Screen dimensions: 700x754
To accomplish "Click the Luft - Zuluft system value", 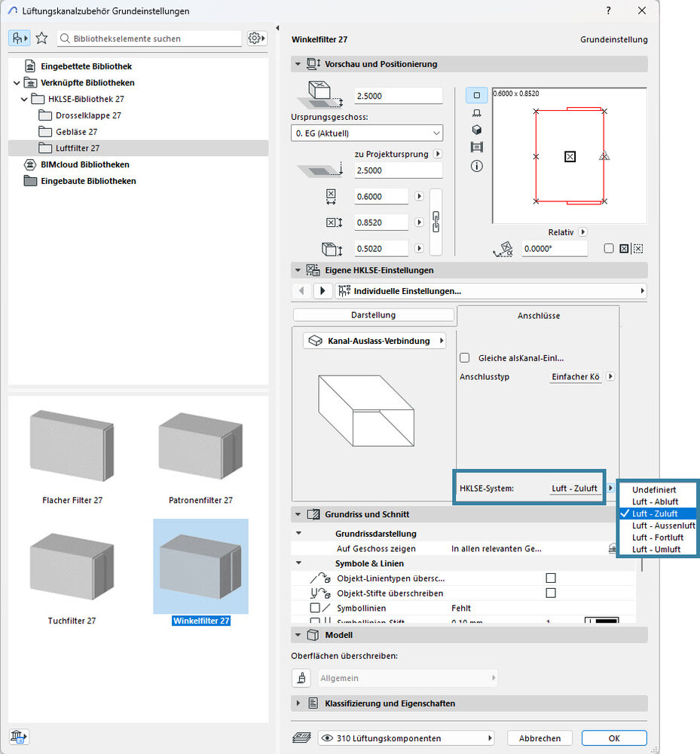I will (x=574, y=488).
